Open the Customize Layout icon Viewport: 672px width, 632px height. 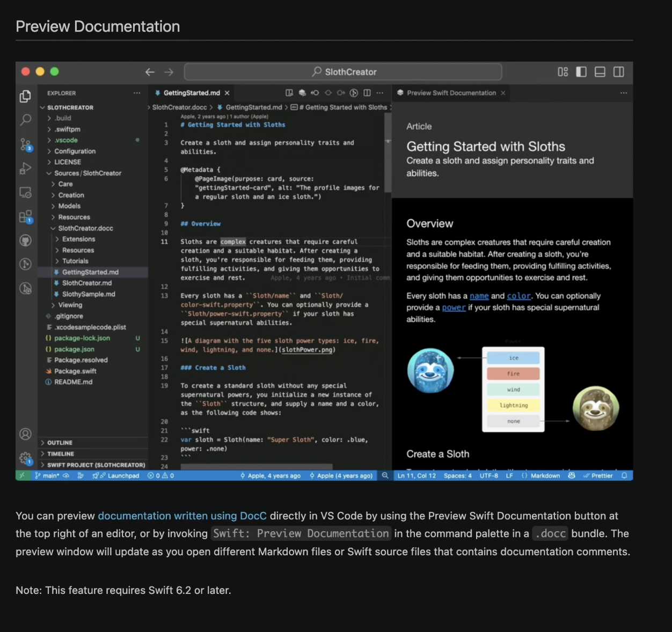point(563,72)
